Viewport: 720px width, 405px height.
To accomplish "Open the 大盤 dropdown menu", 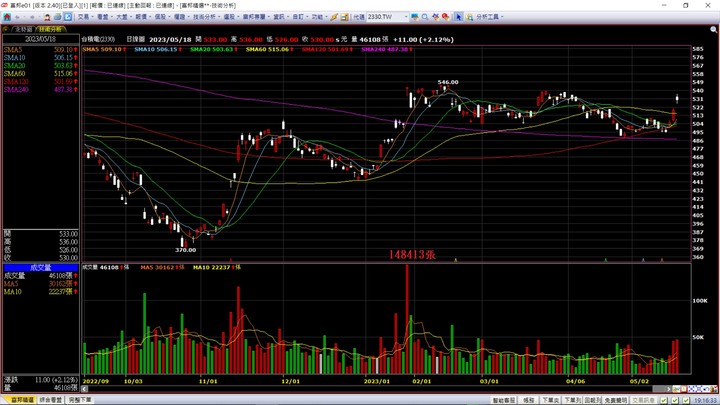I will point(124,17).
